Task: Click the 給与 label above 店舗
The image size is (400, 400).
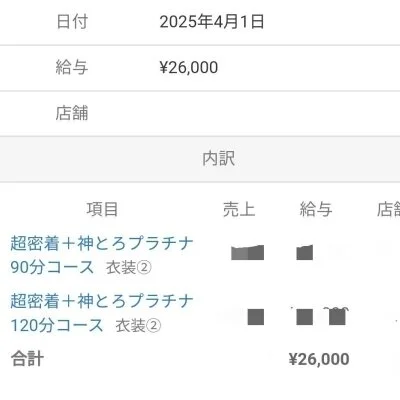Action: tap(72, 67)
